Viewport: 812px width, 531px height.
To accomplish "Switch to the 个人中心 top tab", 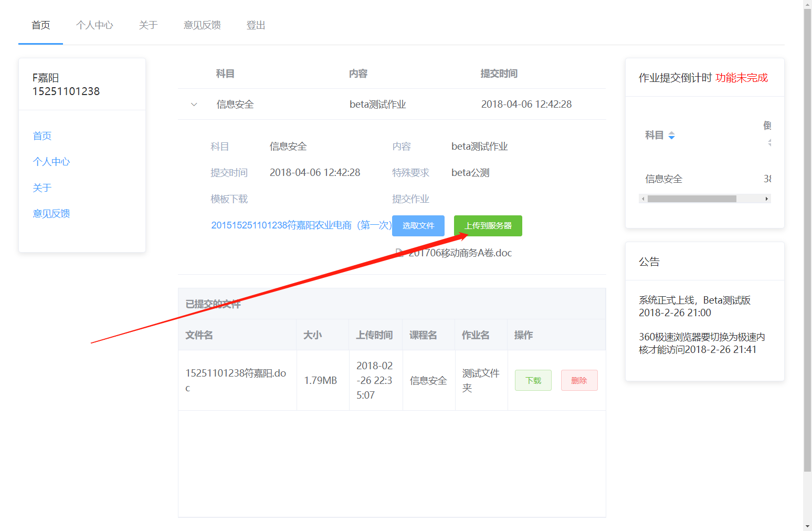I will 94,25.
